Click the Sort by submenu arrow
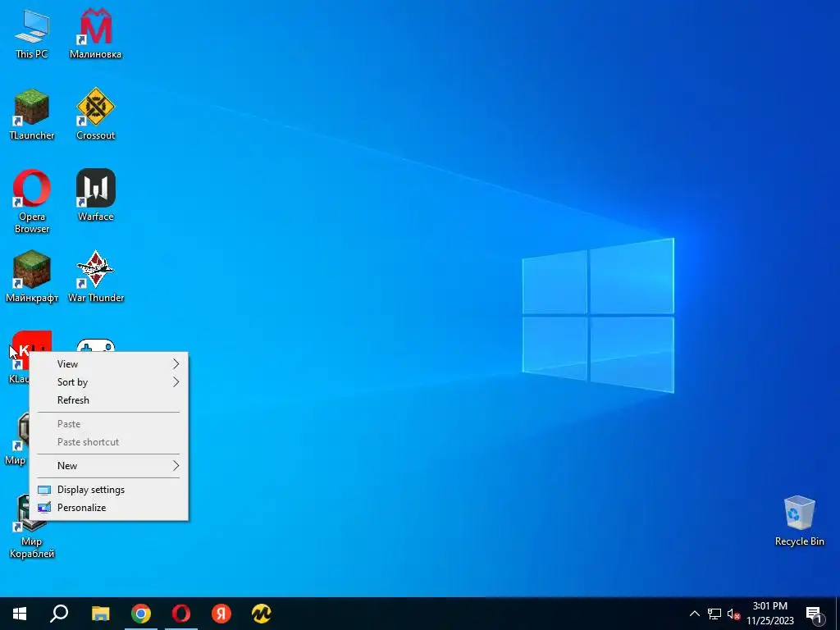This screenshot has width=840, height=630. 176,382
